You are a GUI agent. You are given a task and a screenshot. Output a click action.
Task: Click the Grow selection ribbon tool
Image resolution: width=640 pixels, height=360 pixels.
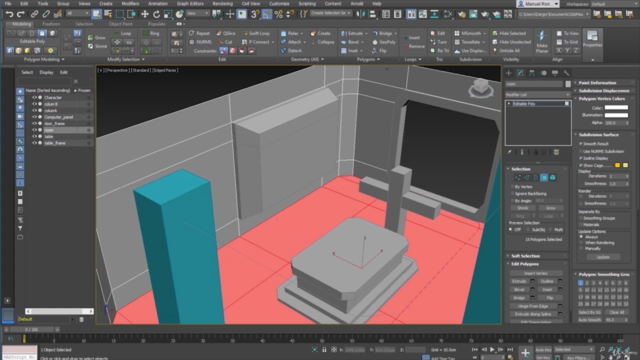coord(97,38)
